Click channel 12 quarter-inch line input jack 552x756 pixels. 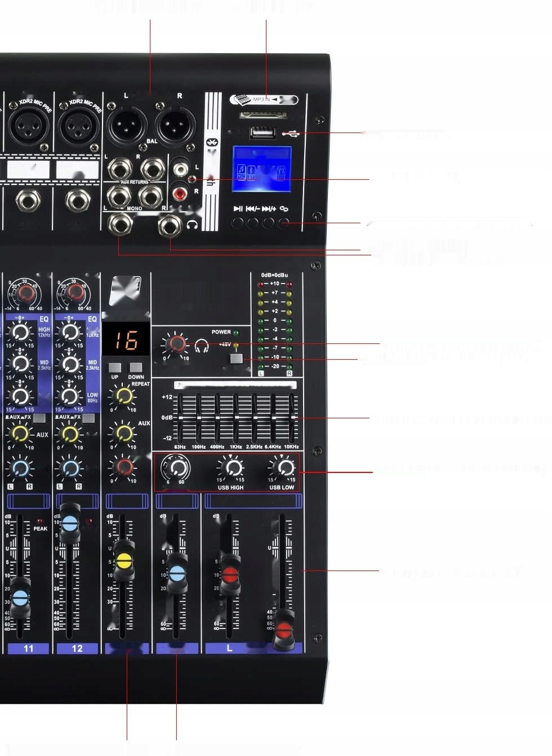tap(78, 200)
